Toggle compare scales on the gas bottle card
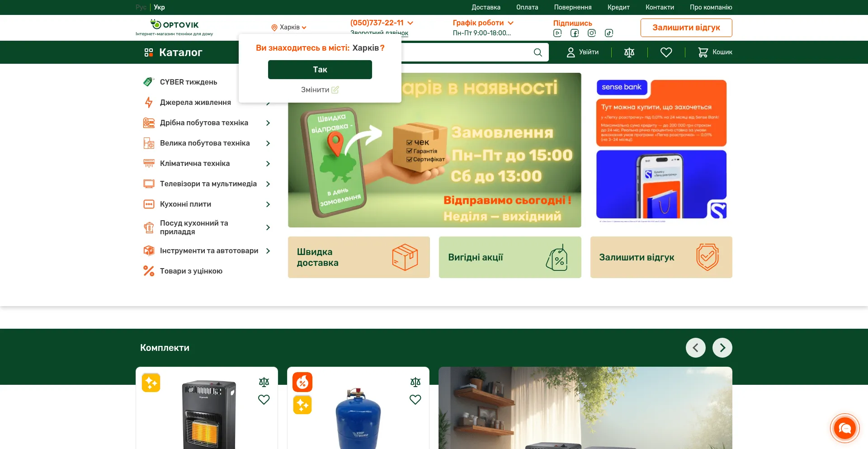 (x=415, y=382)
